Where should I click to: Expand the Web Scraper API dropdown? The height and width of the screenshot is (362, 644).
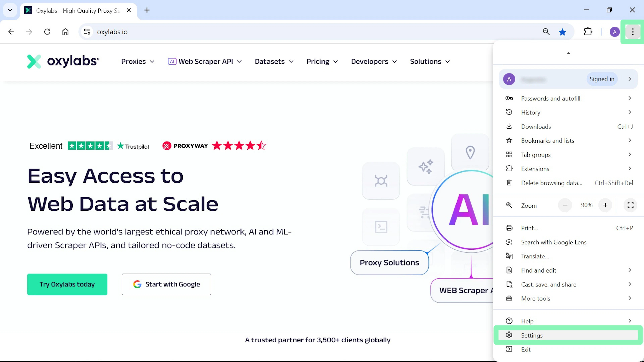(x=204, y=62)
